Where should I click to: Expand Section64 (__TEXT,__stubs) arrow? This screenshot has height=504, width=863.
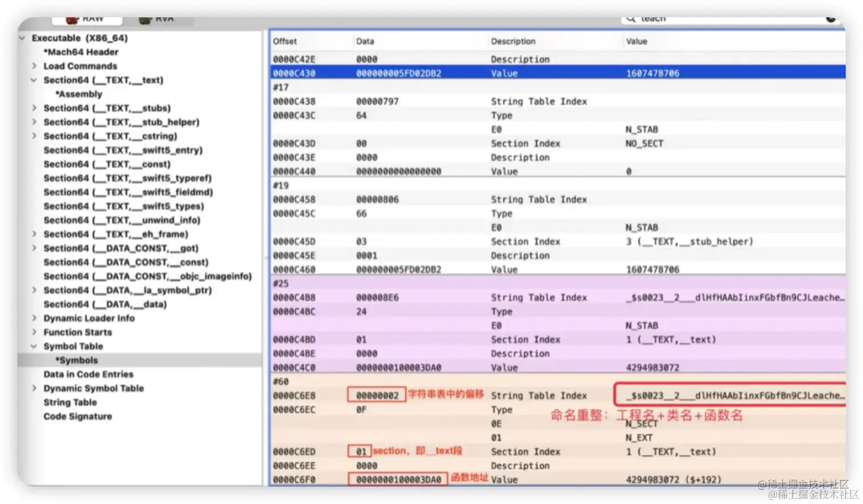tap(34, 108)
